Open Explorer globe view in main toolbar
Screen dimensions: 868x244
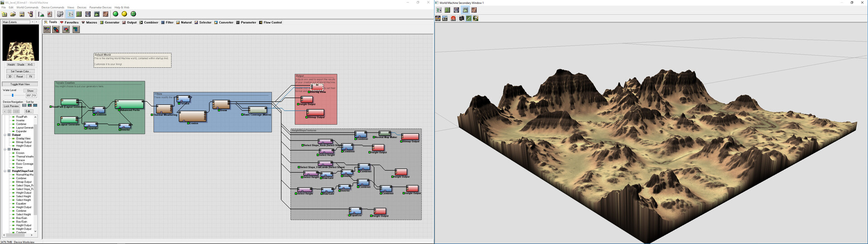click(88, 14)
